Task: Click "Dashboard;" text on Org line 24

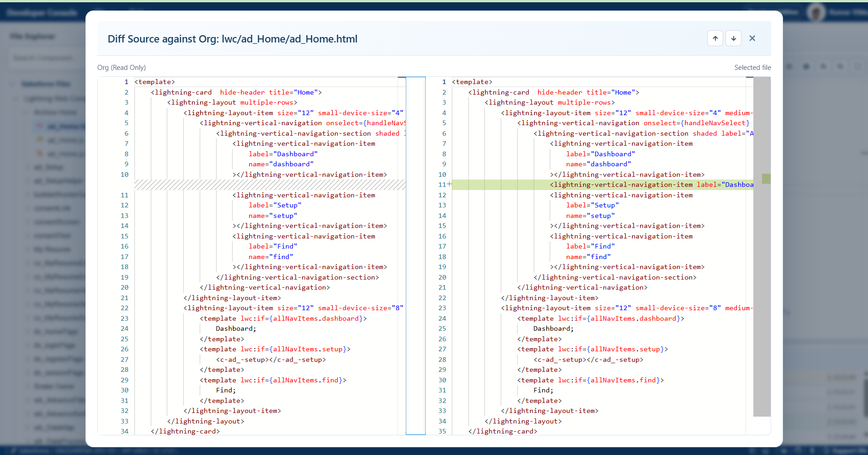Action: point(236,328)
